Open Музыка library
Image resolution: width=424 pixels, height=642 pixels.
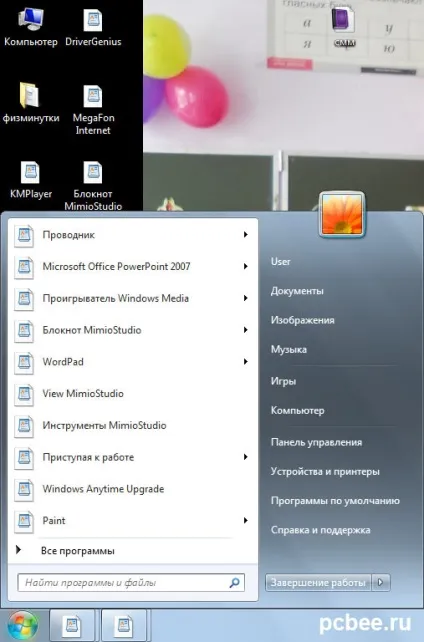pos(289,350)
